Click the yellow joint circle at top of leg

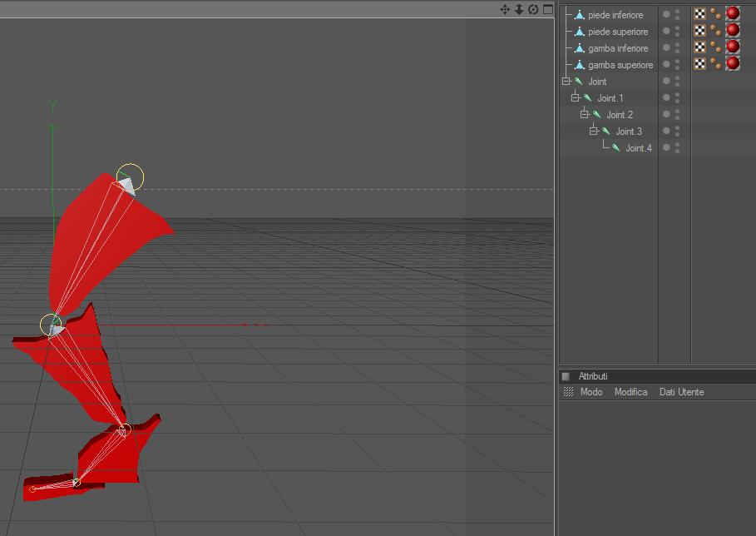pos(131,177)
